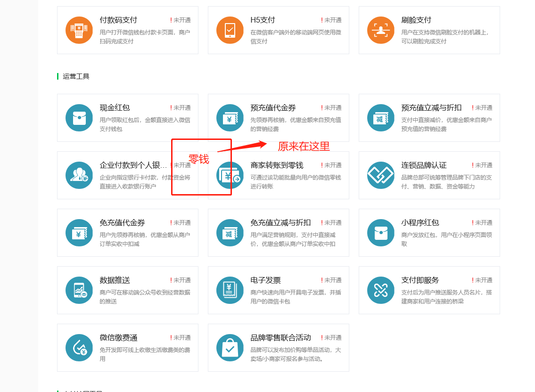
Task: Click description '商户发放红包，用户在小程序页面领取'
Action: (446, 239)
